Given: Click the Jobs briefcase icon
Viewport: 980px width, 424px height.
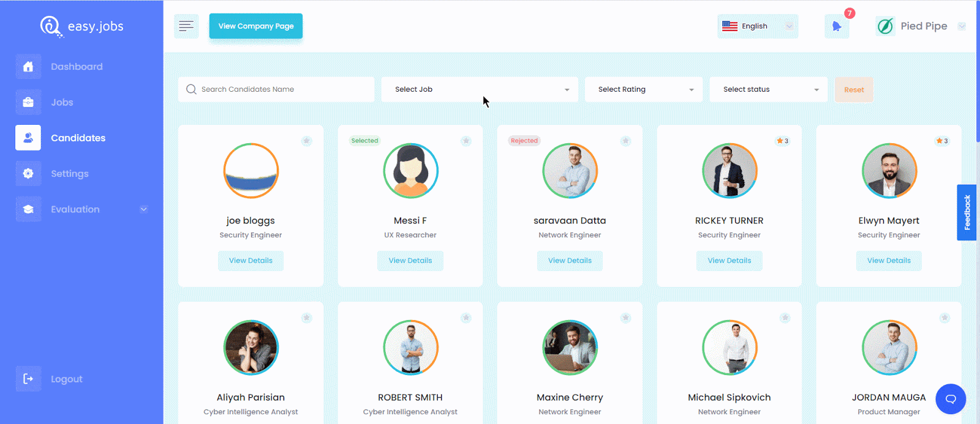Looking at the screenshot, I should coord(28,102).
